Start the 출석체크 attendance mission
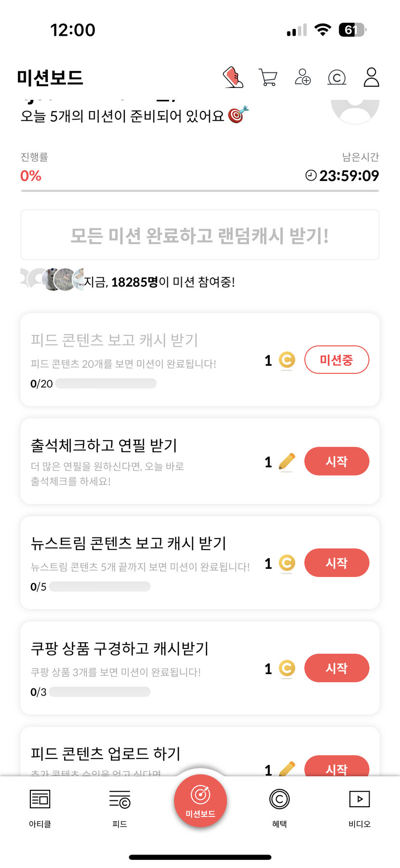 point(336,461)
